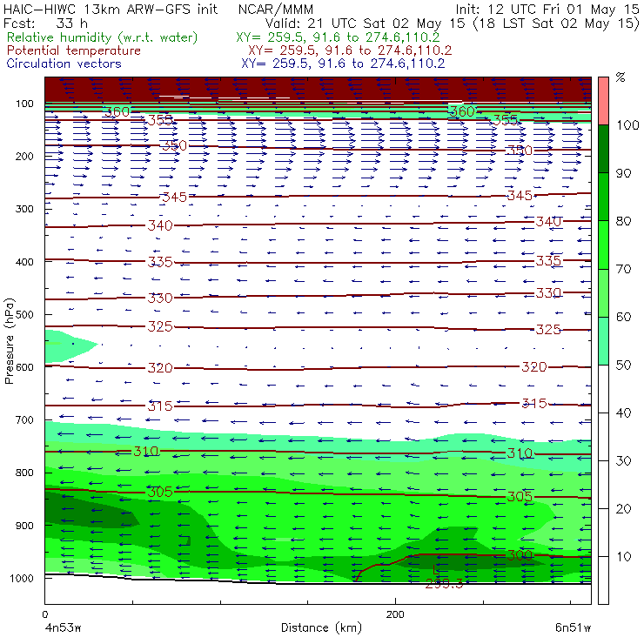Click the "%" unit label above the colorbar

pyautogui.click(x=621, y=77)
